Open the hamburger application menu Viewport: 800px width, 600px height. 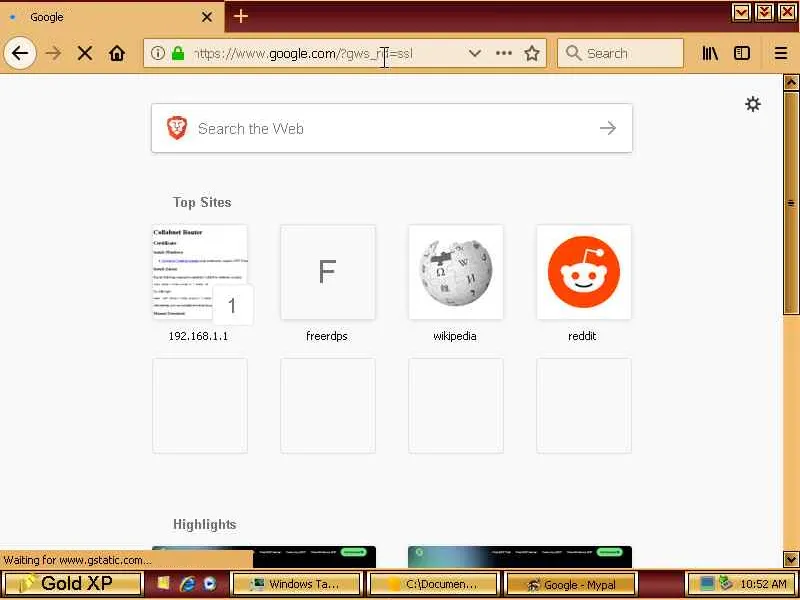tap(781, 53)
